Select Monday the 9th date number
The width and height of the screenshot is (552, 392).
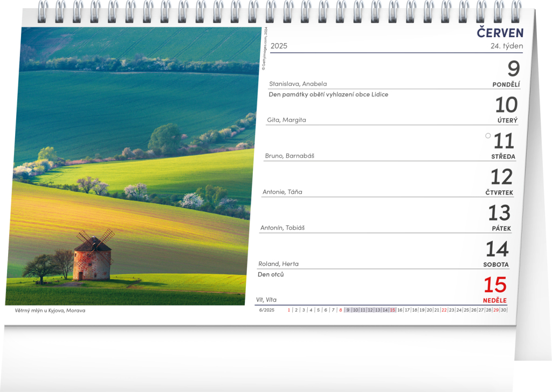tap(513, 69)
